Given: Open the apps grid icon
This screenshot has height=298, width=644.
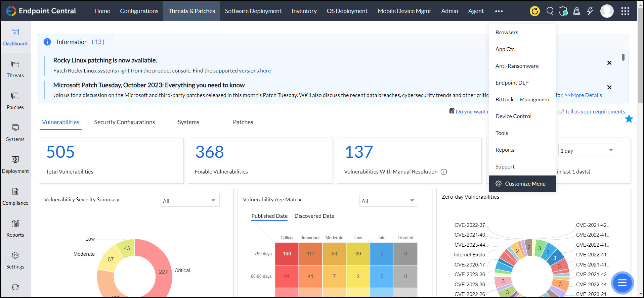Looking at the screenshot, I should click(x=625, y=11).
